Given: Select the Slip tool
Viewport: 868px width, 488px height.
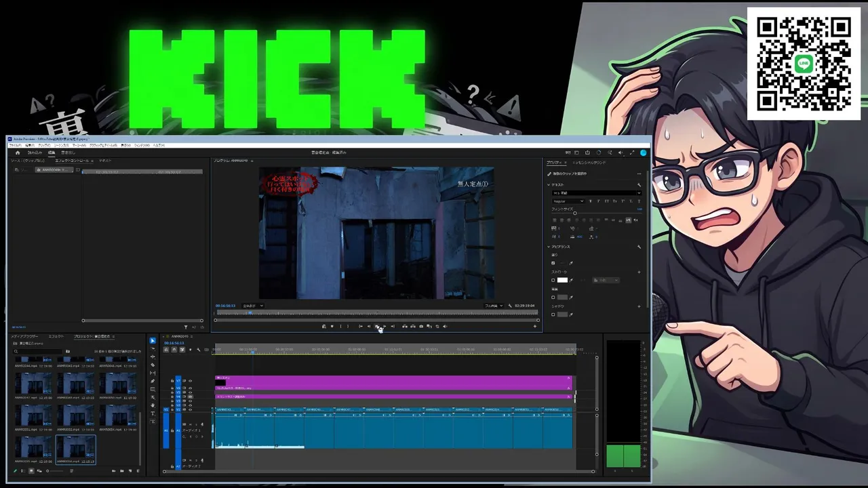Looking at the screenshot, I should point(153,373).
